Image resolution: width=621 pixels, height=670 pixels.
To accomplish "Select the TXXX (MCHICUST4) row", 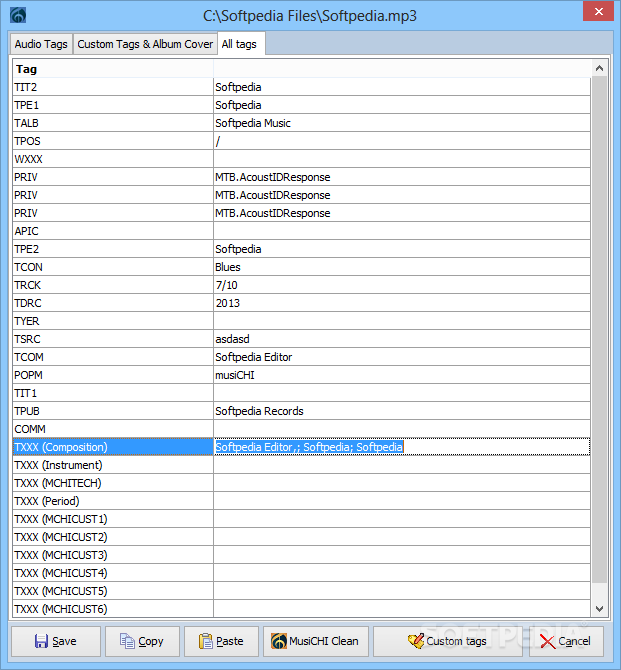I will [301, 573].
